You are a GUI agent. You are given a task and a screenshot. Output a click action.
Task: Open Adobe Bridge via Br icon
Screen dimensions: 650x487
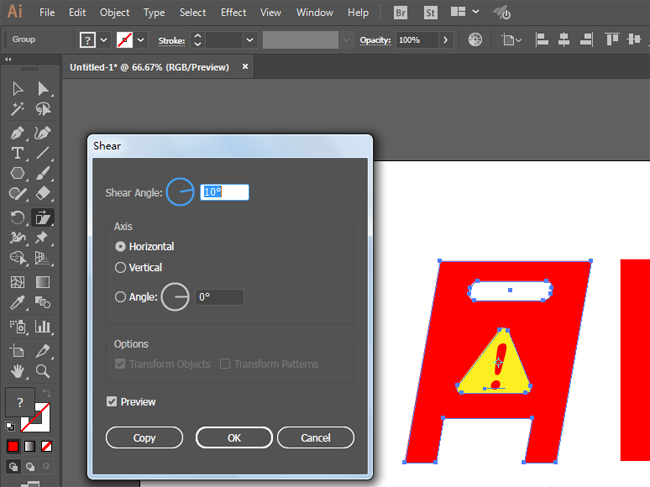400,13
